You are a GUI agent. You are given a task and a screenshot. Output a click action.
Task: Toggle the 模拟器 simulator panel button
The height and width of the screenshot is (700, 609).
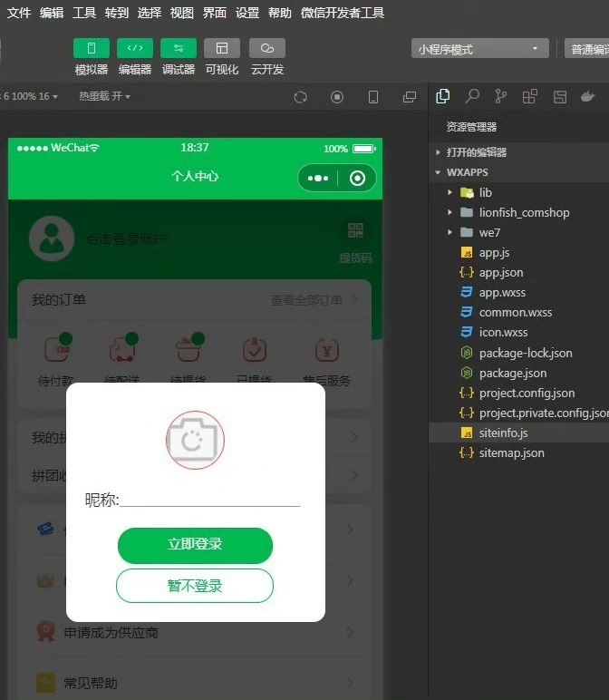[92, 48]
